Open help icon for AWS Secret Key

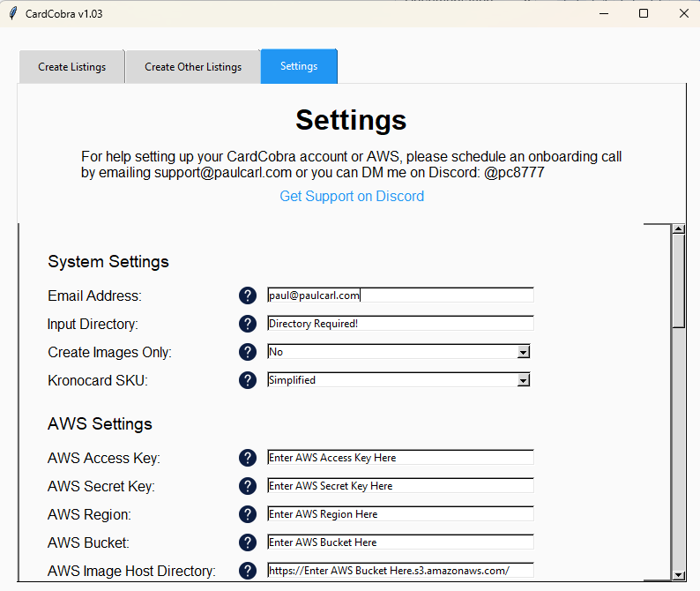248,486
